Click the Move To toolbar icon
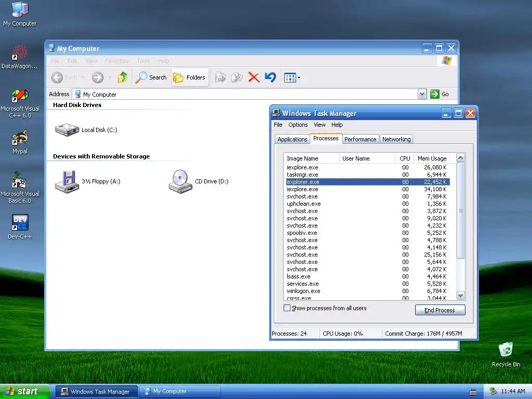This screenshot has height=399, width=532. click(220, 77)
